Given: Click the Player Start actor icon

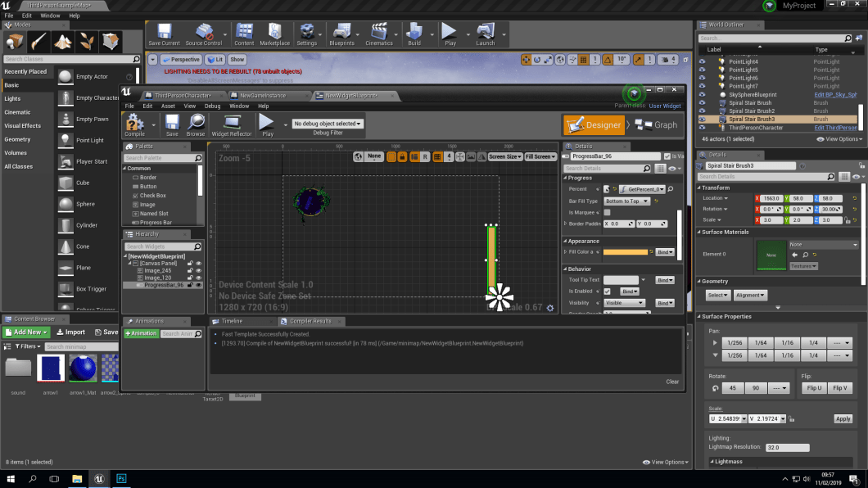Looking at the screenshot, I should pos(66,161).
